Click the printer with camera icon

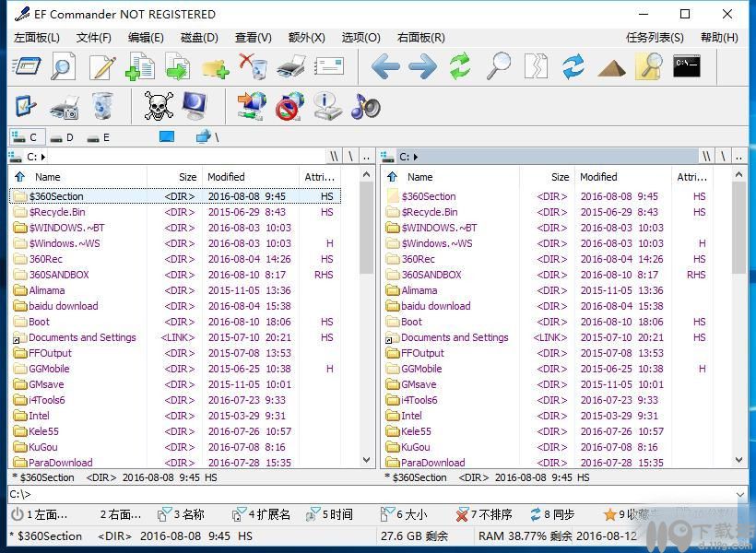point(65,107)
